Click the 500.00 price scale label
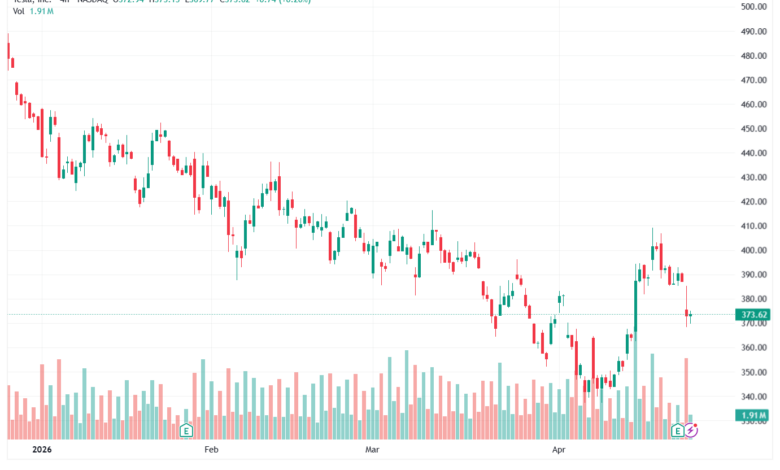 click(x=754, y=7)
